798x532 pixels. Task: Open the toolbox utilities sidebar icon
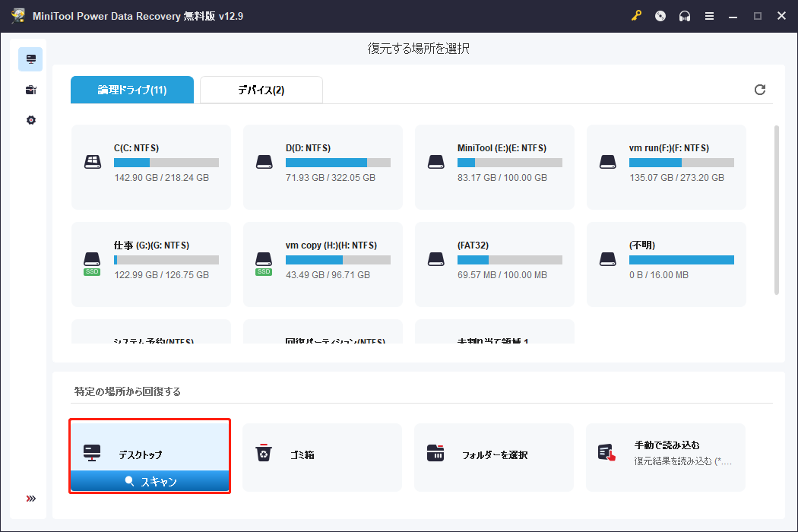click(30, 90)
